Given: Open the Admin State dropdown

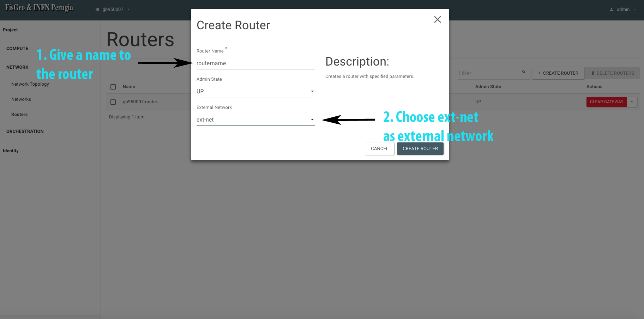Looking at the screenshot, I should [x=255, y=91].
